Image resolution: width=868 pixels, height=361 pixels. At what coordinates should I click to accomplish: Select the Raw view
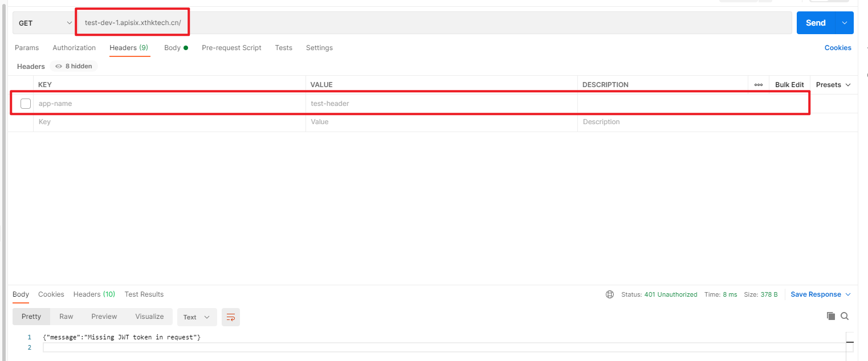pos(66,317)
